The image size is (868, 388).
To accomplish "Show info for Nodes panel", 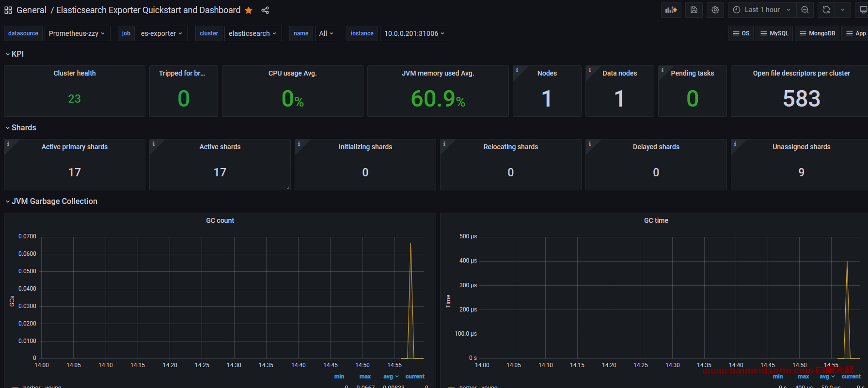I will (517, 70).
